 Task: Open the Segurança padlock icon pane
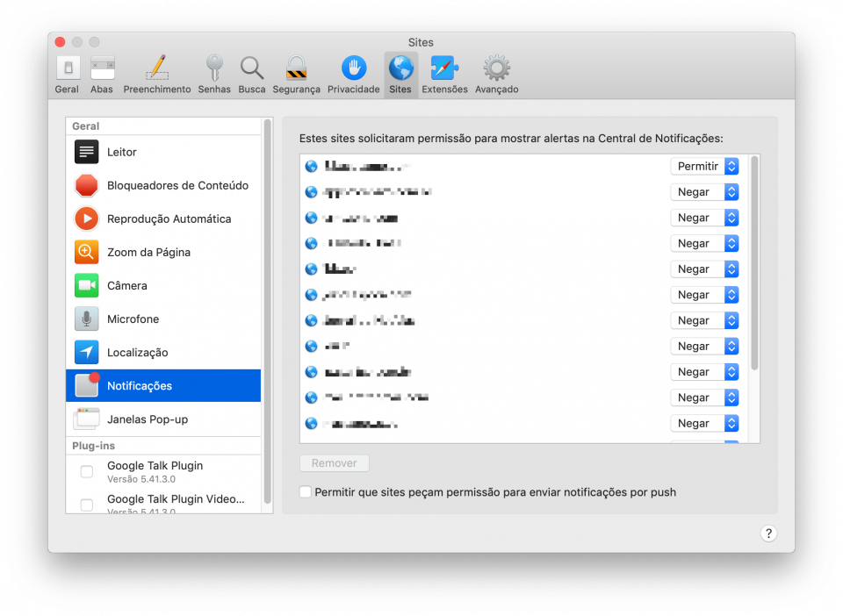pos(296,69)
